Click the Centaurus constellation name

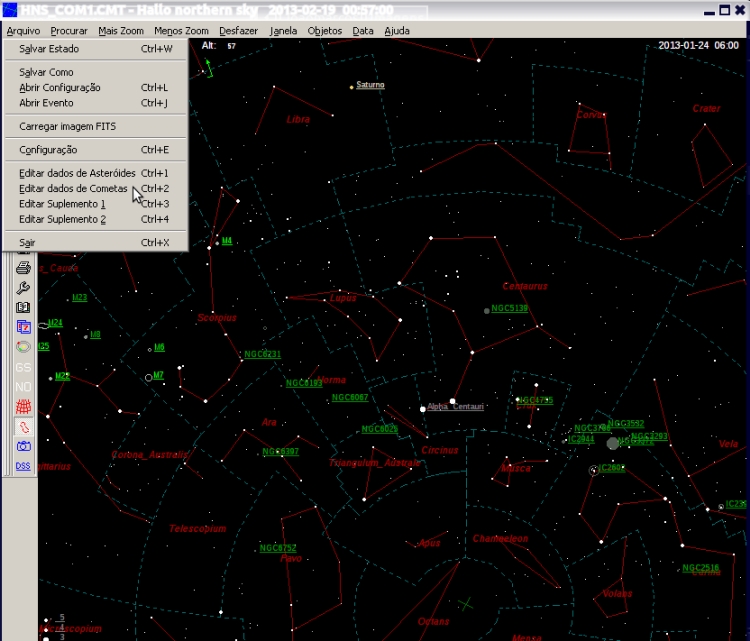coord(525,286)
